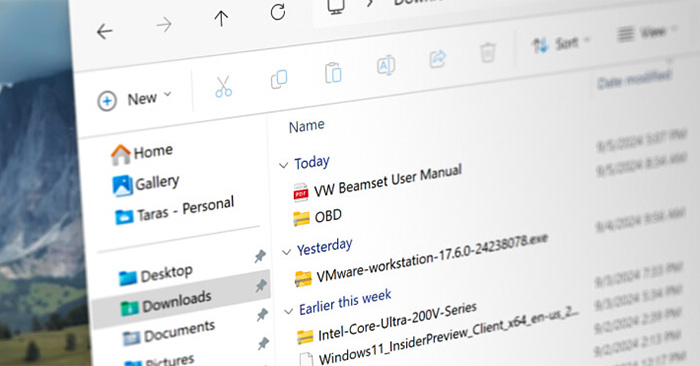Collapse the Yesterday group

(x=286, y=252)
